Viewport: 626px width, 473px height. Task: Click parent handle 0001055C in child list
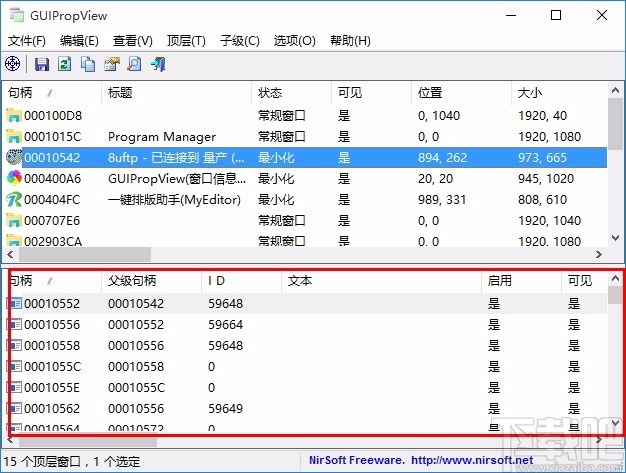[x=136, y=388]
